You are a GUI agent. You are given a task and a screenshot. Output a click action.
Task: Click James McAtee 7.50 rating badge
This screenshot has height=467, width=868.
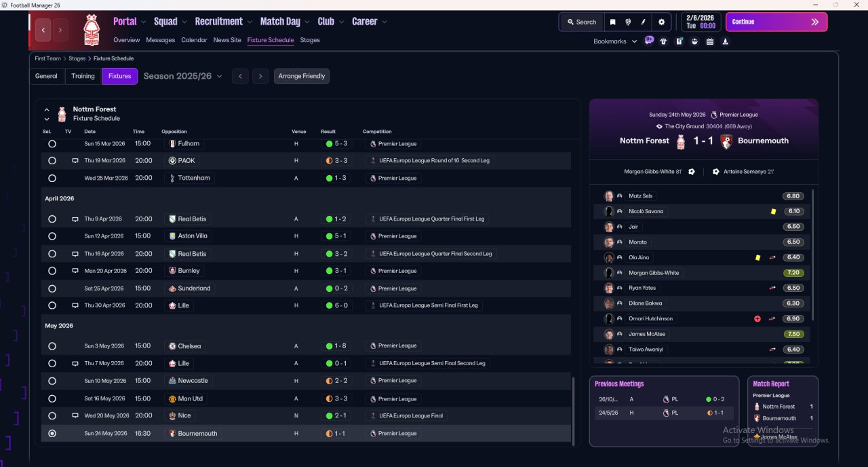(793, 334)
